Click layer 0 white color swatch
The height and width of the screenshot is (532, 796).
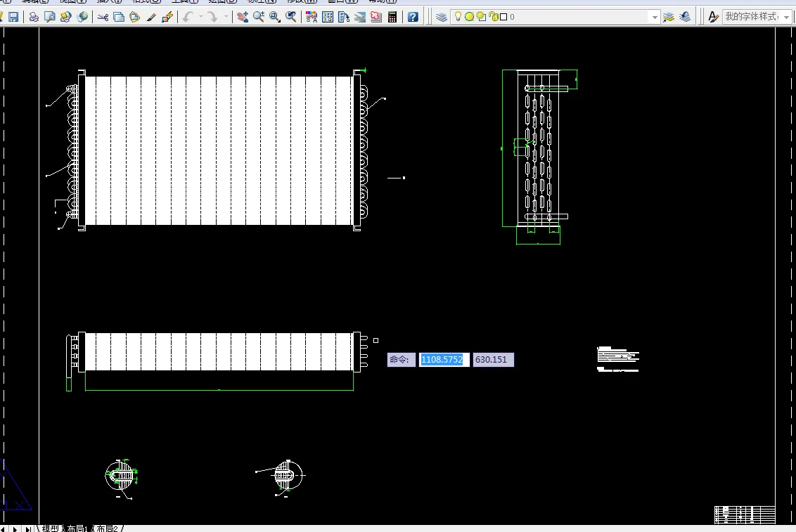coord(503,17)
